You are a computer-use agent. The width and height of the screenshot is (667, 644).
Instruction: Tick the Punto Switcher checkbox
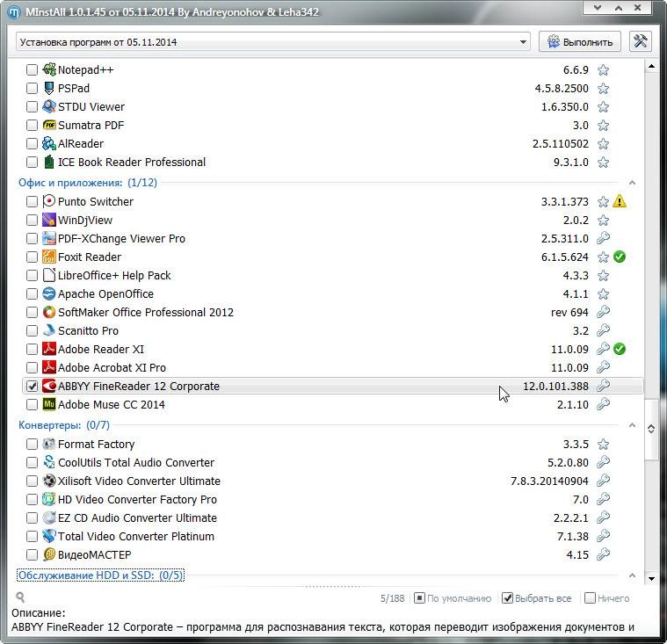pyautogui.click(x=32, y=201)
